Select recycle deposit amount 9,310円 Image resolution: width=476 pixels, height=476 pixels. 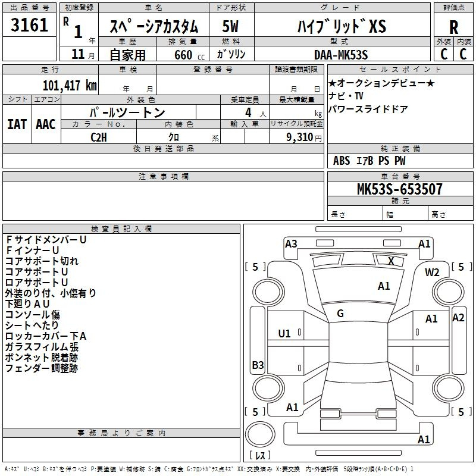coord(302,137)
